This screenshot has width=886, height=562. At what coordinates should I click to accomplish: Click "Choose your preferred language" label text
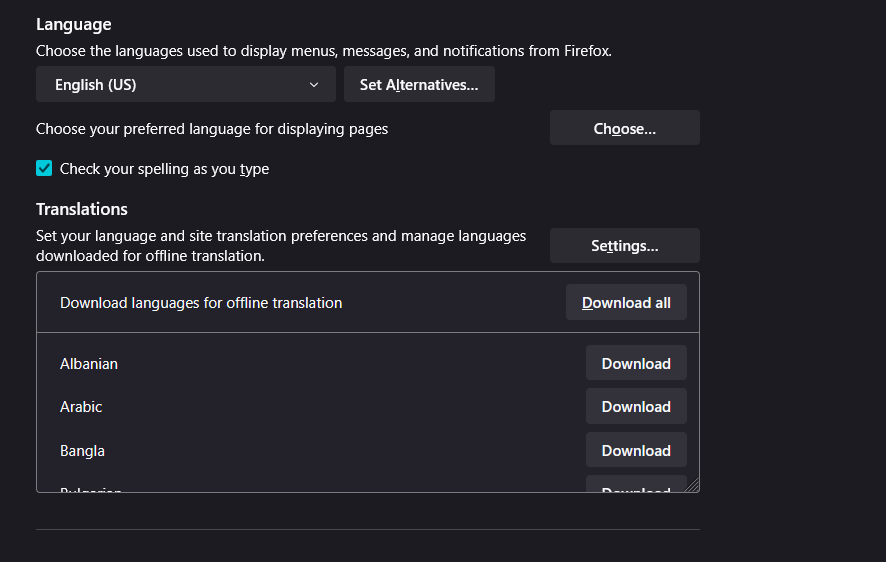(212, 129)
